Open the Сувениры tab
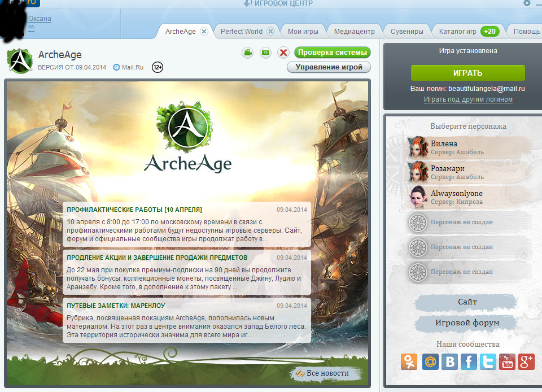The height and width of the screenshot is (392, 542). (407, 32)
